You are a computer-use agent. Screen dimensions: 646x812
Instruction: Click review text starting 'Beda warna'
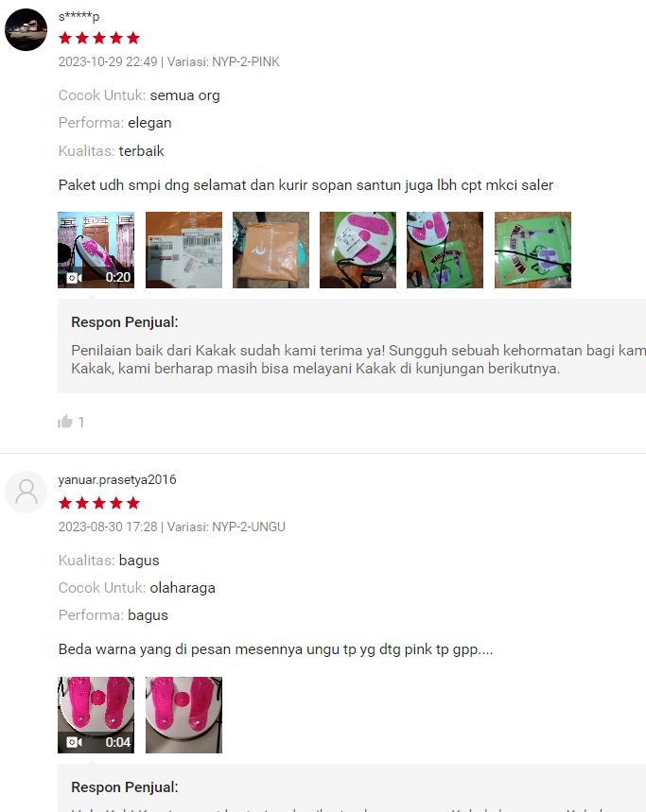tap(275, 649)
